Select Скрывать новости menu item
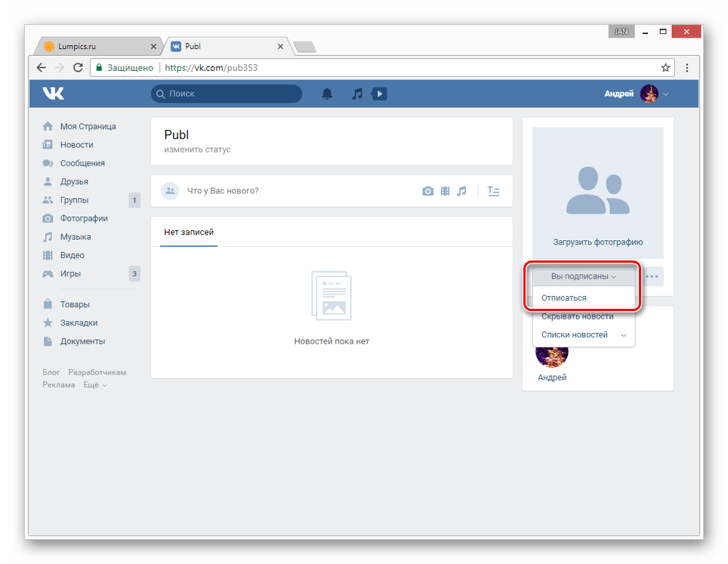The width and height of the screenshot is (728, 564). pyautogui.click(x=584, y=316)
